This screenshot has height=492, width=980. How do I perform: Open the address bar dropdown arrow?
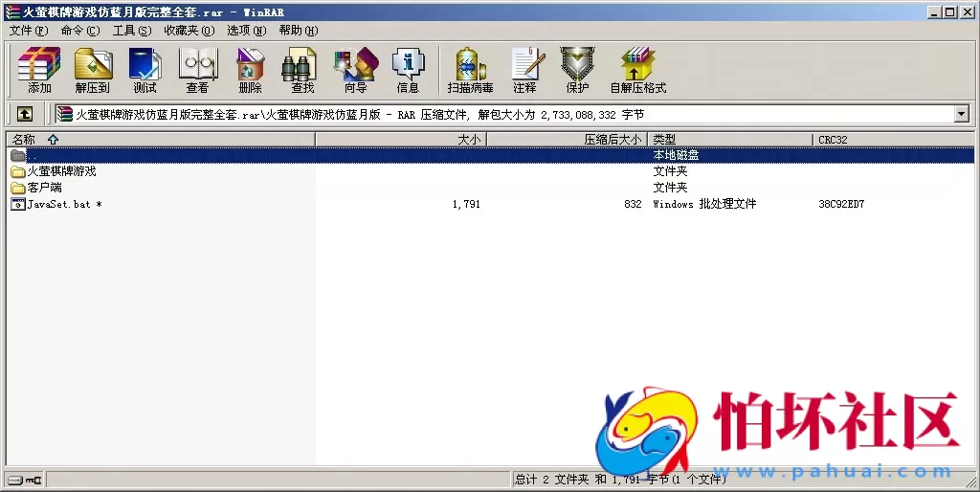[962, 114]
